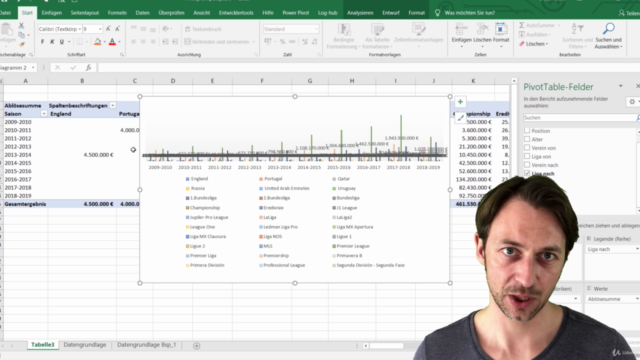Viewport: 640px width, 360px height.
Task: Open the Format cells icon
Action: click(x=501, y=30)
